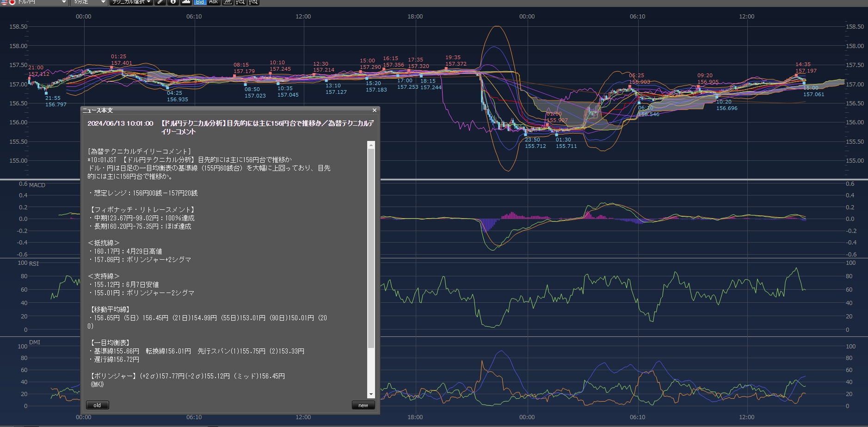
Task: Click the chart indicator icon beside Ask
Action: pyautogui.click(x=227, y=2)
